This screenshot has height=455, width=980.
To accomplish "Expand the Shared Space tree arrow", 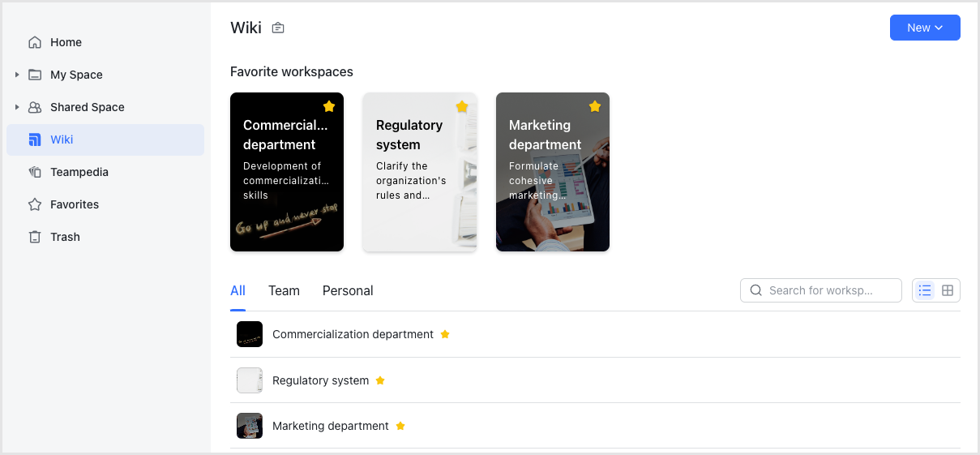I will pos(17,107).
